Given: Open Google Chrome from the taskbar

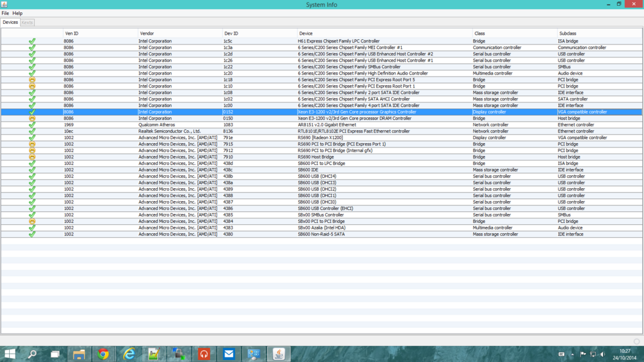Looking at the screenshot, I should point(103,354).
